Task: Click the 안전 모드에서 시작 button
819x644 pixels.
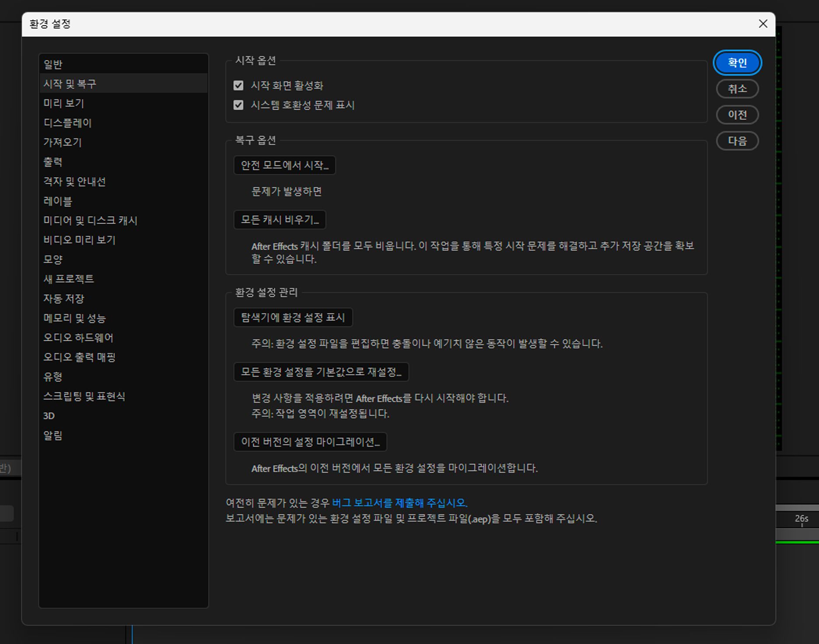Action: 284,165
